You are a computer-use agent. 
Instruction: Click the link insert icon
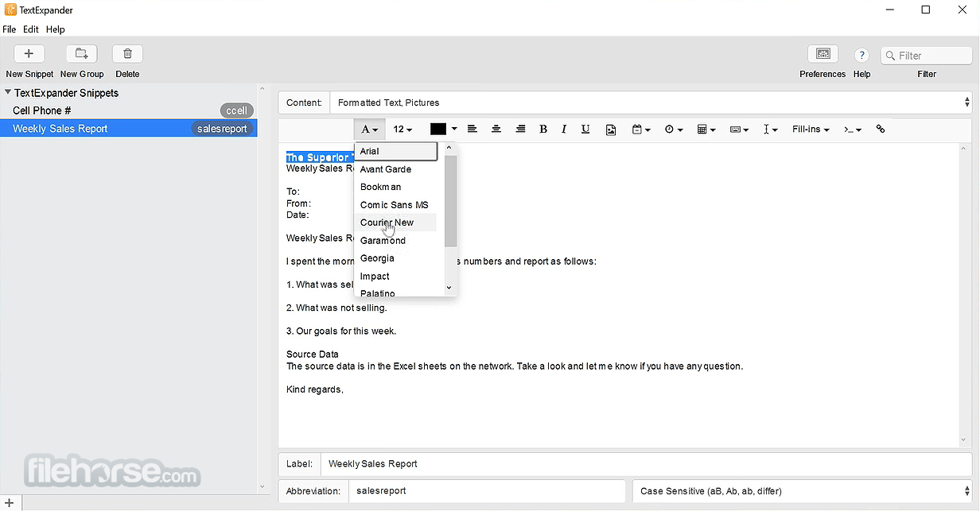click(881, 129)
